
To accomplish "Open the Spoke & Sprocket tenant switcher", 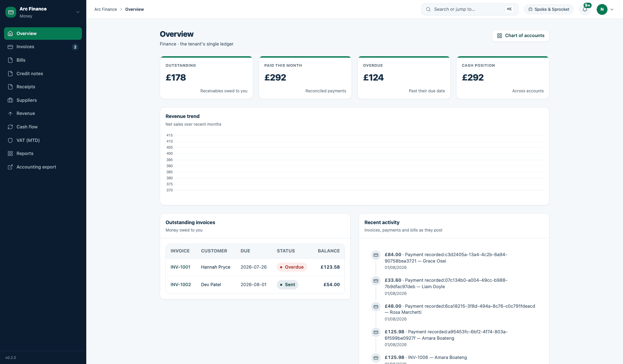I will pos(549,9).
